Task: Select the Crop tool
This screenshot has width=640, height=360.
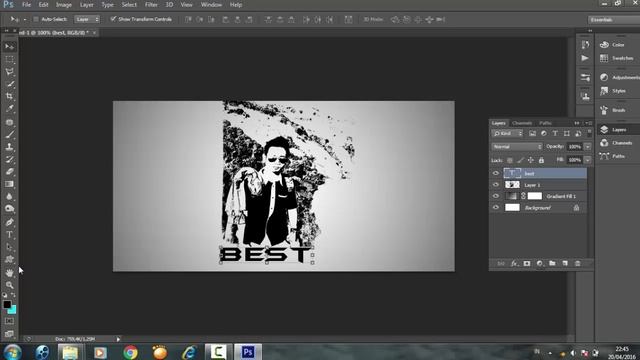Action: (9, 96)
